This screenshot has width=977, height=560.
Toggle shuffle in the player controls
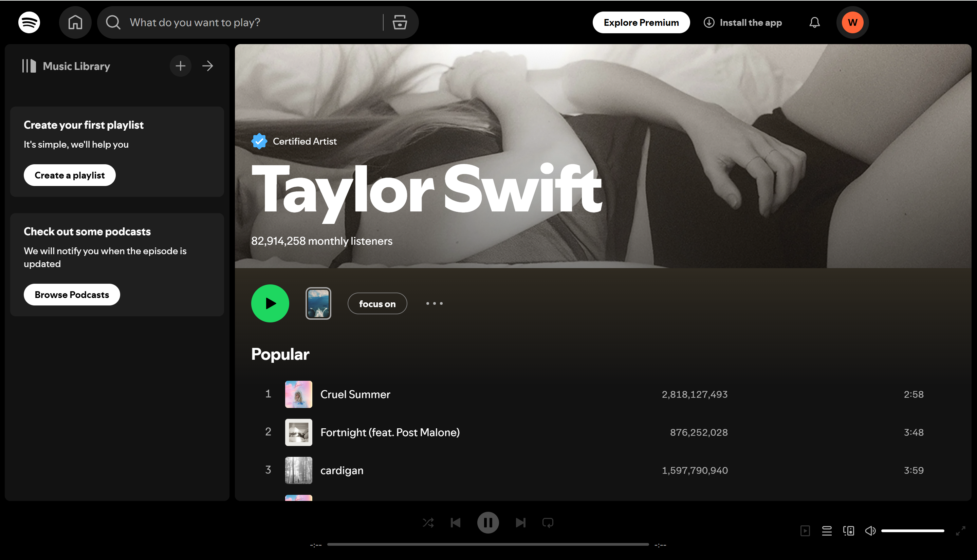point(428,523)
